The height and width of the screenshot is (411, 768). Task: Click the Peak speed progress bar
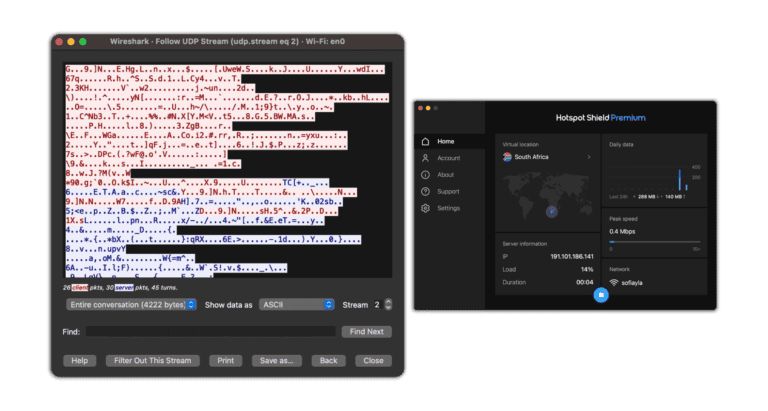pos(655,242)
